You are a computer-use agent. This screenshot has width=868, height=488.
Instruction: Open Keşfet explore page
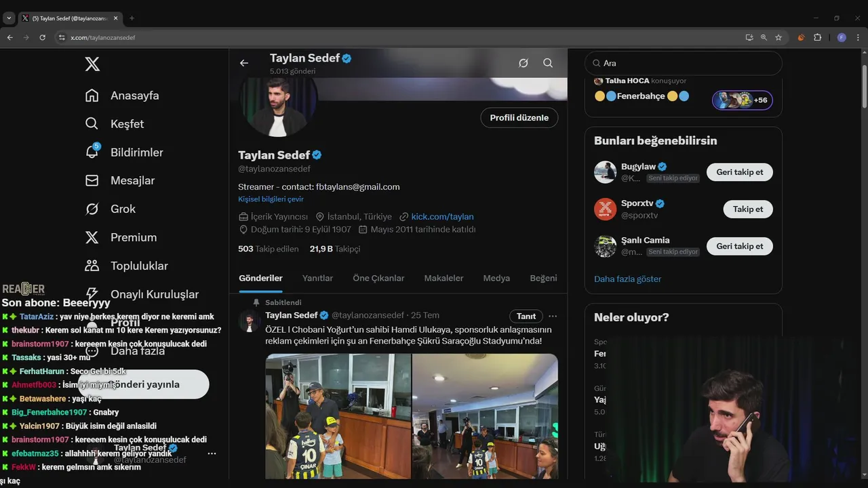coord(115,124)
